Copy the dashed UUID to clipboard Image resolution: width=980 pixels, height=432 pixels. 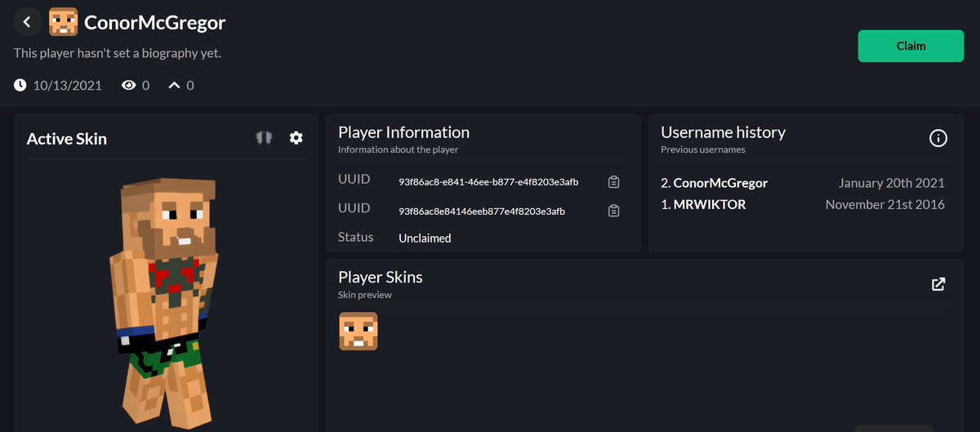click(x=614, y=181)
